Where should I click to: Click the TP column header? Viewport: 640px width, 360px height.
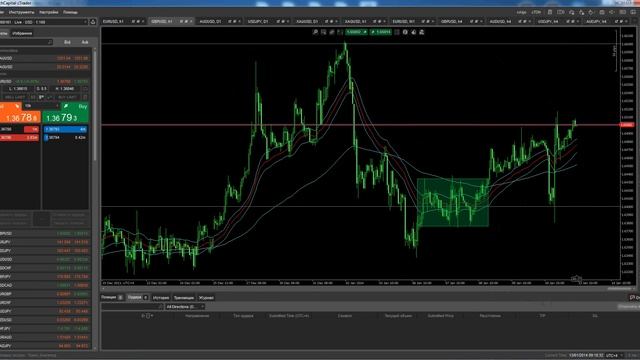click(x=542, y=316)
